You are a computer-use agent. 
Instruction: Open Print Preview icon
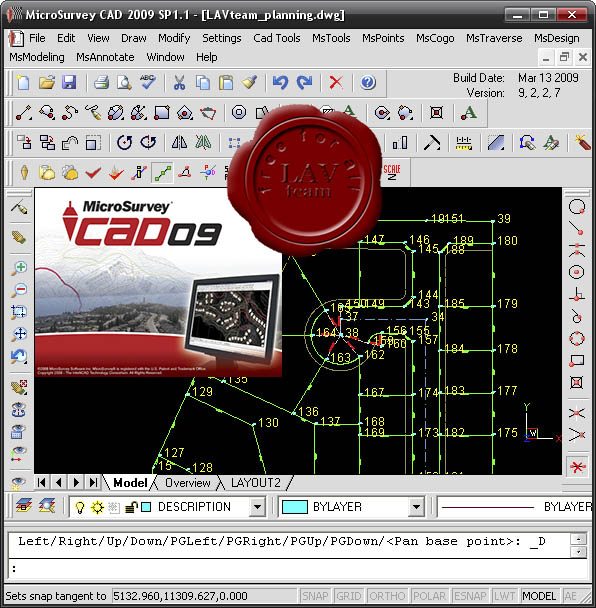(x=124, y=83)
